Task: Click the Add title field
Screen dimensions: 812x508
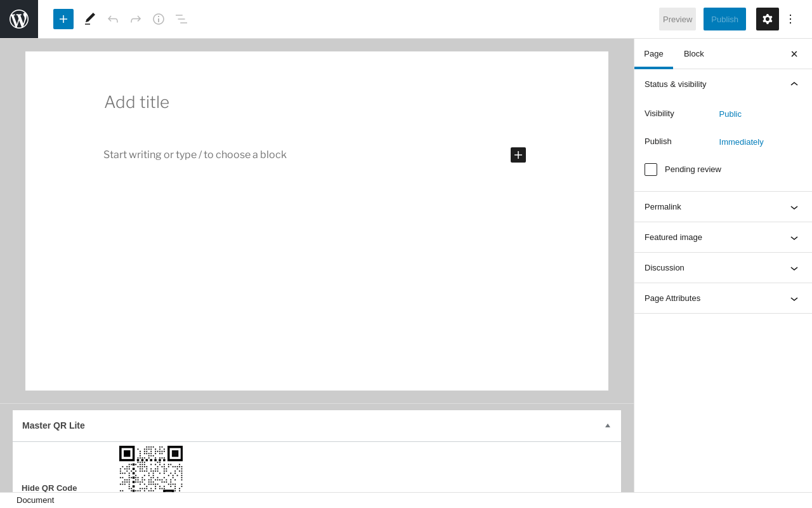Action: coord(317,102)
